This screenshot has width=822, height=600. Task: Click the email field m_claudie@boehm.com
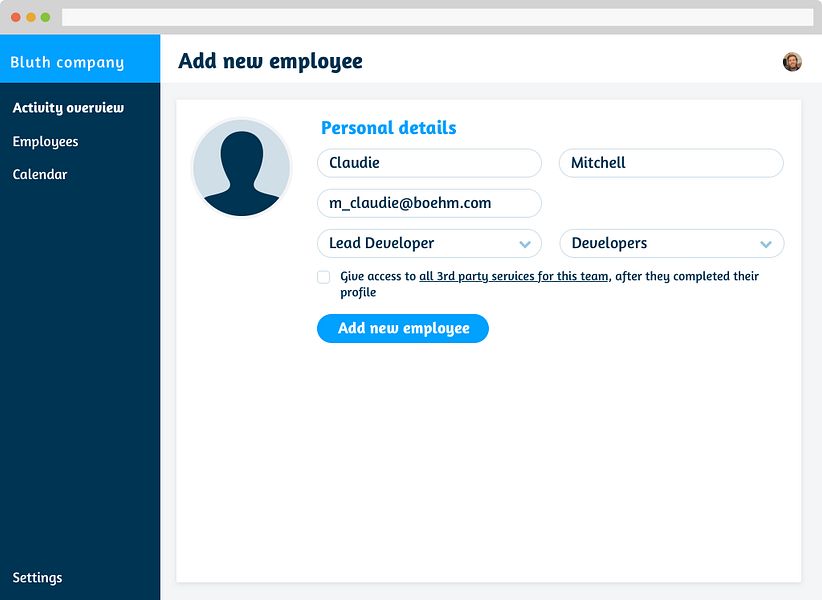429,203
